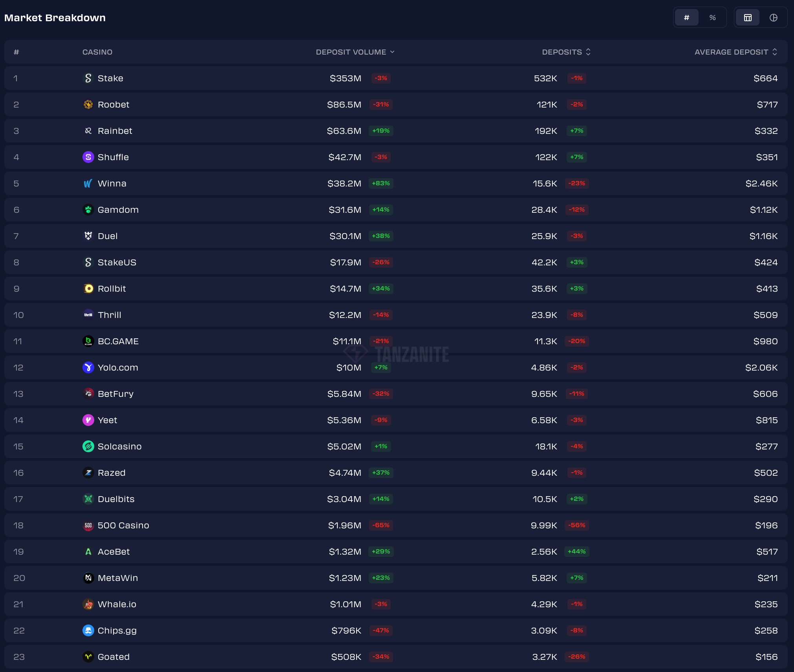Click the BC.GAME logo icon
This screenshot has width=794, height=672.
click(88, 341)
